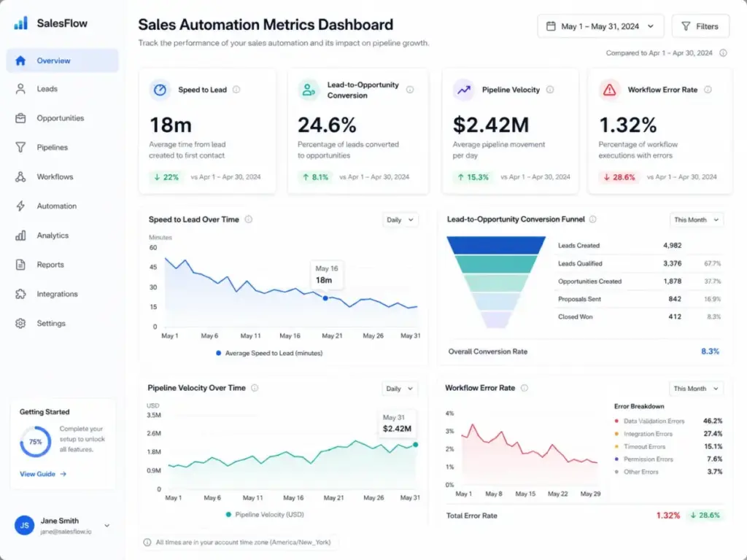
Task: Click the Closed Won funnel row
Action: coord(639,316)
